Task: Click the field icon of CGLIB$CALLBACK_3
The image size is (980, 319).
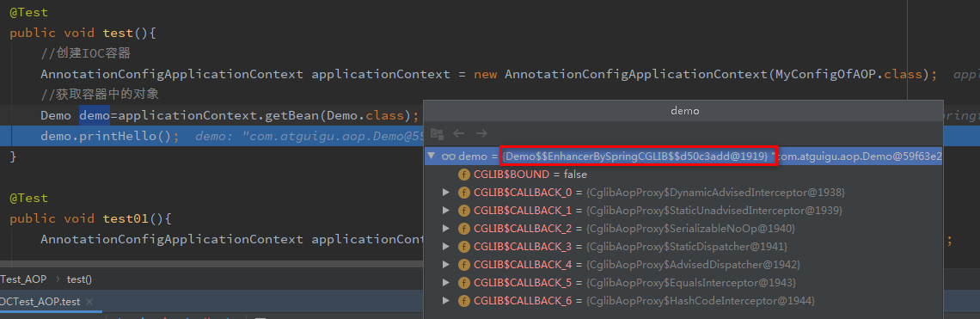Action: click(463, 247)
